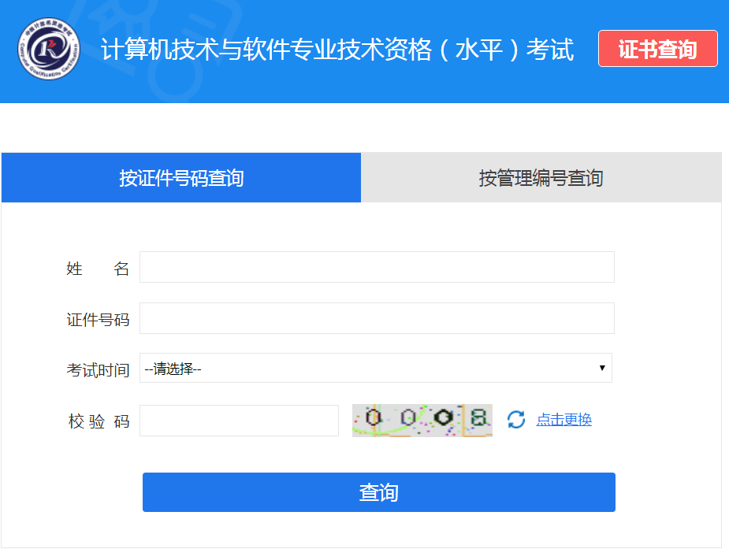Focus the 证件号码 ID number field

coord(377,318)
